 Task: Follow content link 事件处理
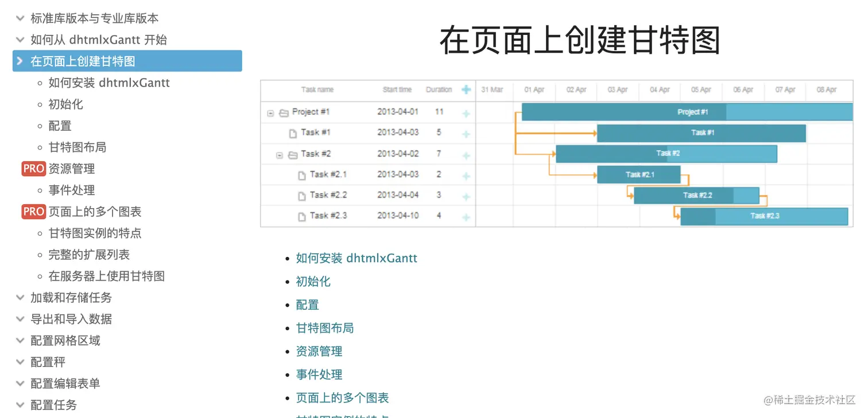tap(319, 374)
